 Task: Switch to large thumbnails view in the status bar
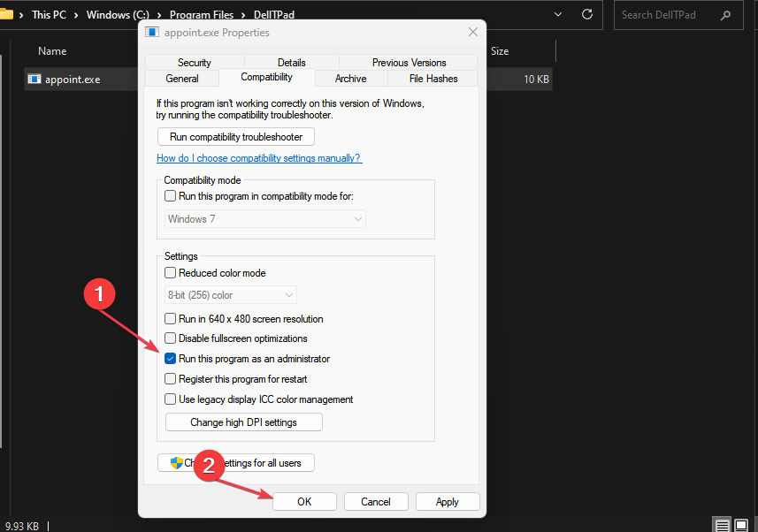[744, 527]
